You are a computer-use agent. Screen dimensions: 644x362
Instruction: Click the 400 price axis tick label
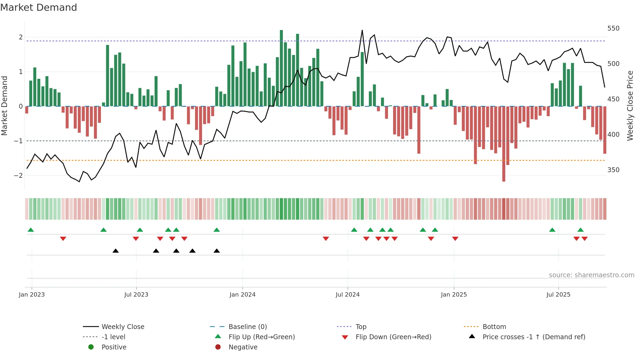coord(613,134)
